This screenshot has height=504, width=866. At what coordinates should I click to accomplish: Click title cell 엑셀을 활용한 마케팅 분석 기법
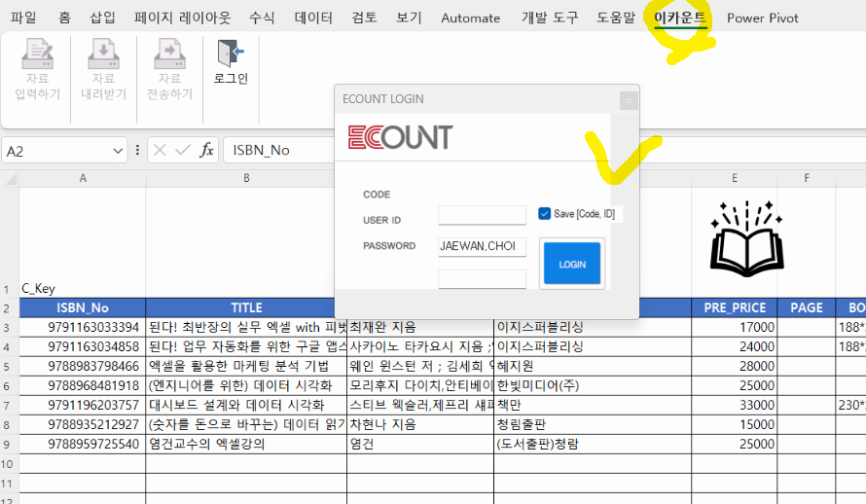(x=246, y=366)
